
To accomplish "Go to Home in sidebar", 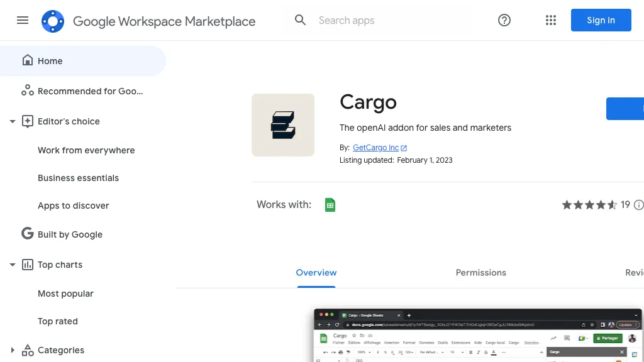I will [x=50, y=61].
